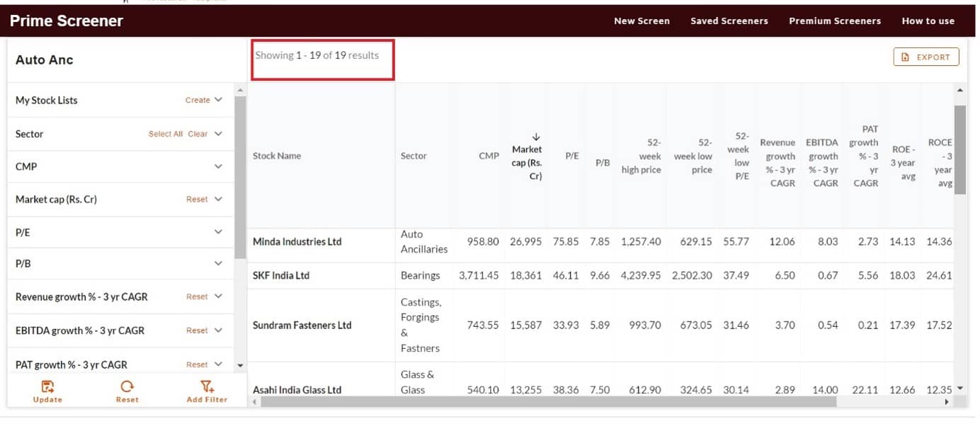
Task: Expand the CMP filter
Action: click(218, 166)
